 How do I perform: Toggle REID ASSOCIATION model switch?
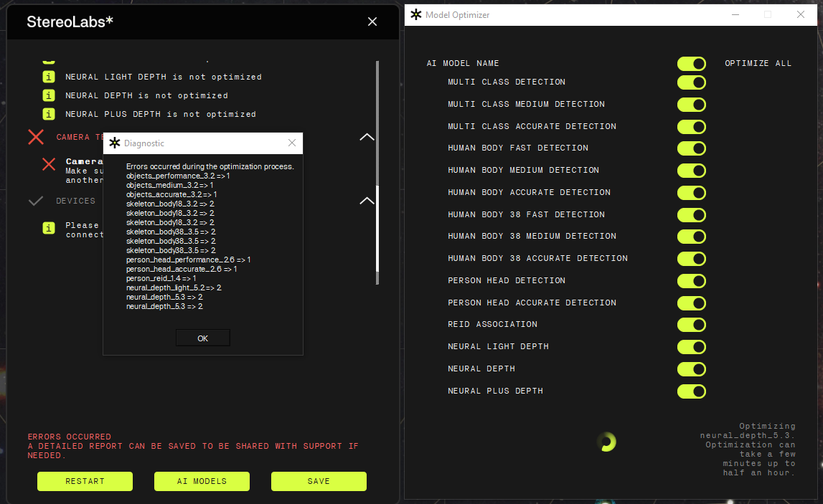(691, 325)
